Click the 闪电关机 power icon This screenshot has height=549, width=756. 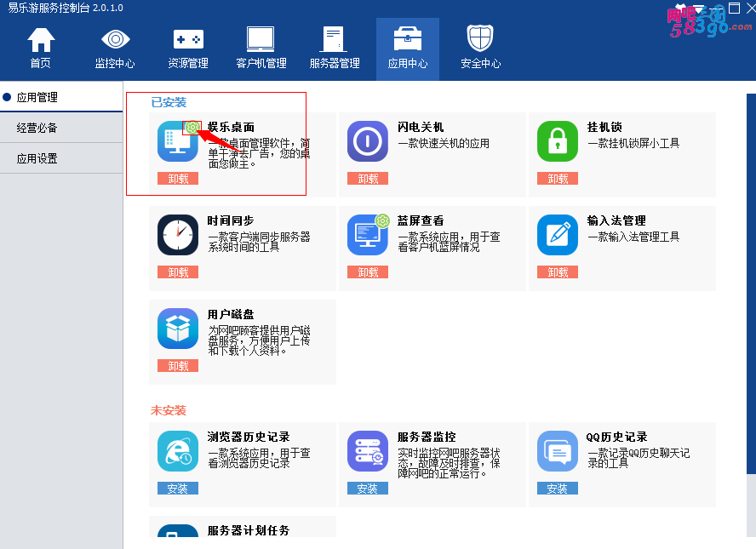[x=368, y=141]
